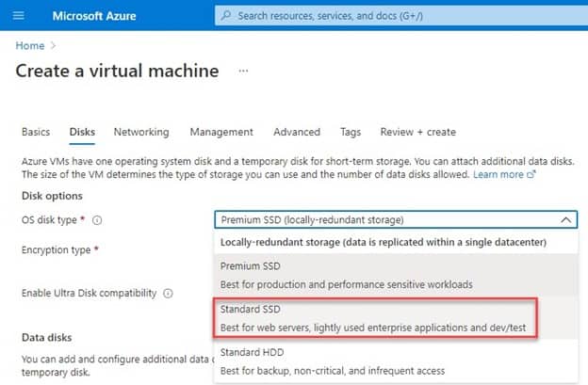
Task: Open the Networking tab
Action: [141, 132]
